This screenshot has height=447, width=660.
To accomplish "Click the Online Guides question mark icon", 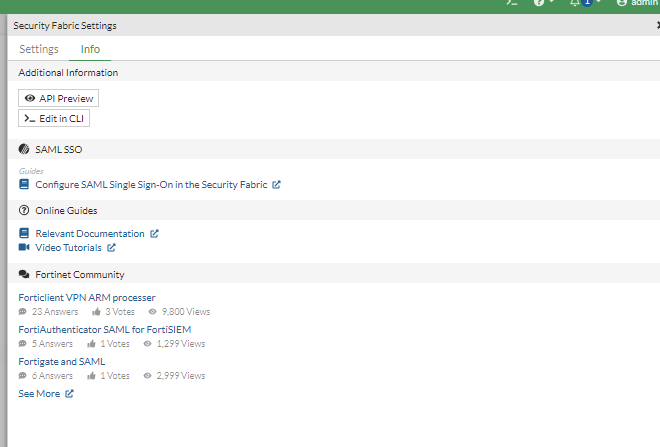I will pyautogui.click(x=24, y=210).
